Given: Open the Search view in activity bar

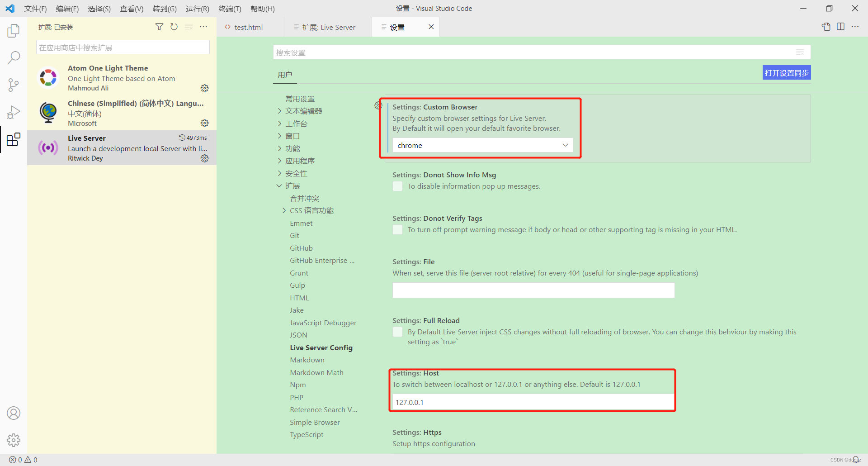Looking at the screenshot, I should [14, 57].
